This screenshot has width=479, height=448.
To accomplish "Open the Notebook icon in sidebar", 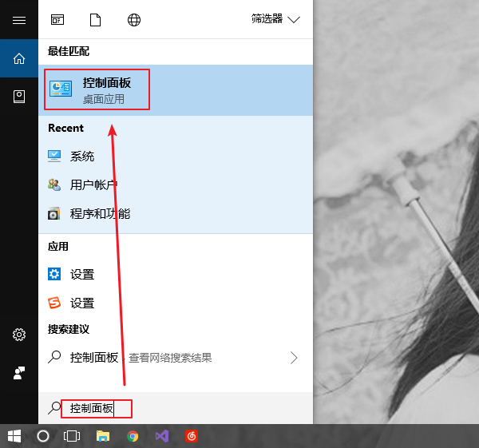I will [x=19, y=97].
